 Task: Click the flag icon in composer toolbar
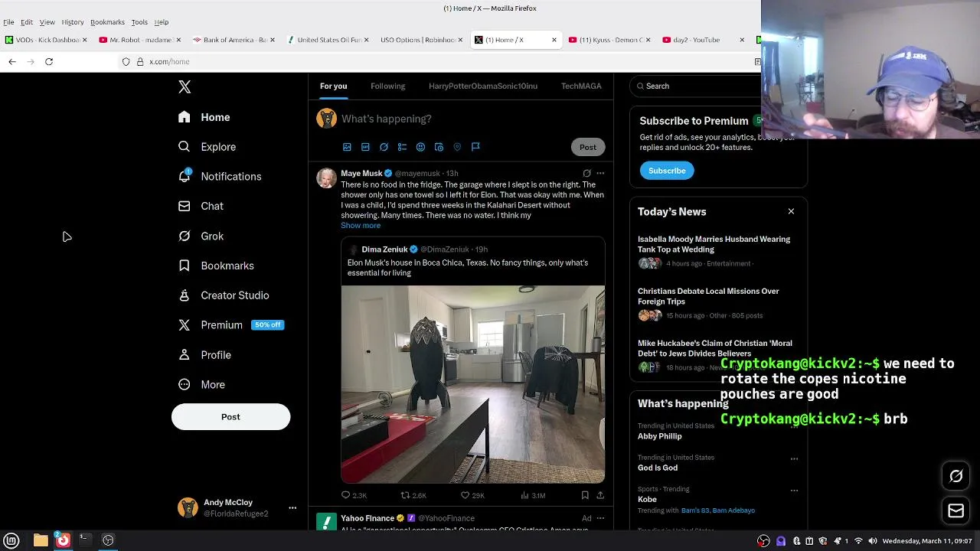[475, 147]
